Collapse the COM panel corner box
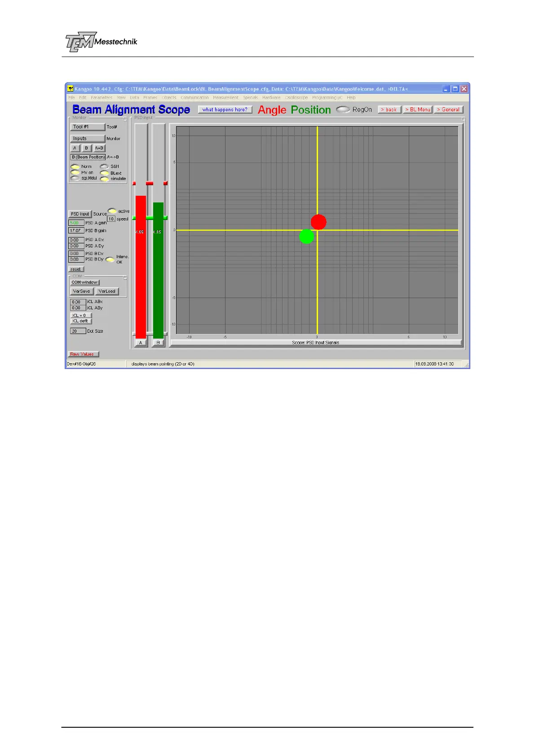Screen dimensions: 535x756 click(x=125, y=278)
